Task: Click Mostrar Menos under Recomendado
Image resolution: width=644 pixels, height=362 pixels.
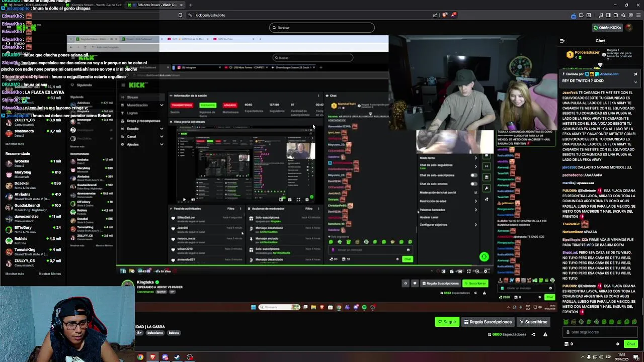Action: 50,274
